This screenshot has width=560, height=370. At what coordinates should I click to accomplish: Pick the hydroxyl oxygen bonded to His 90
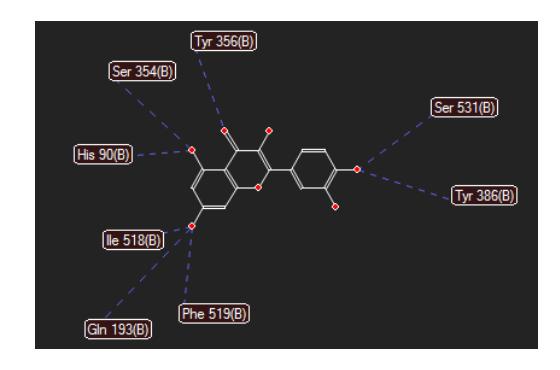(x=192, y=150)
